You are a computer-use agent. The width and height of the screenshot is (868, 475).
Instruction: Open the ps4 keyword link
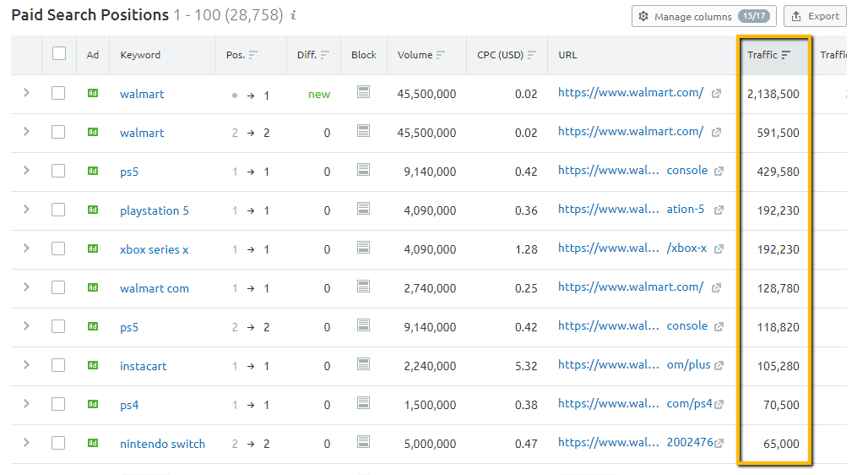(x=129, y=405)
